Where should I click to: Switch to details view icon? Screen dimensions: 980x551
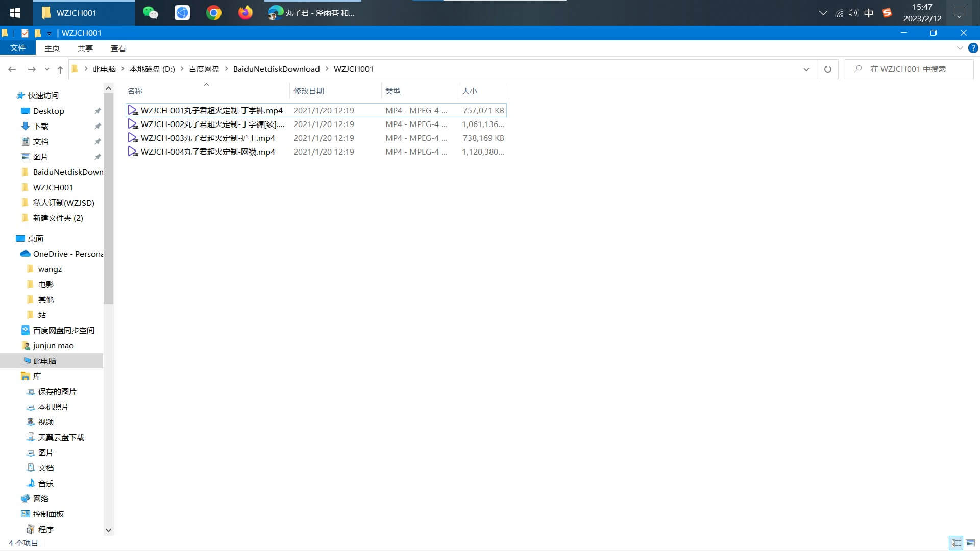point(956,543)
